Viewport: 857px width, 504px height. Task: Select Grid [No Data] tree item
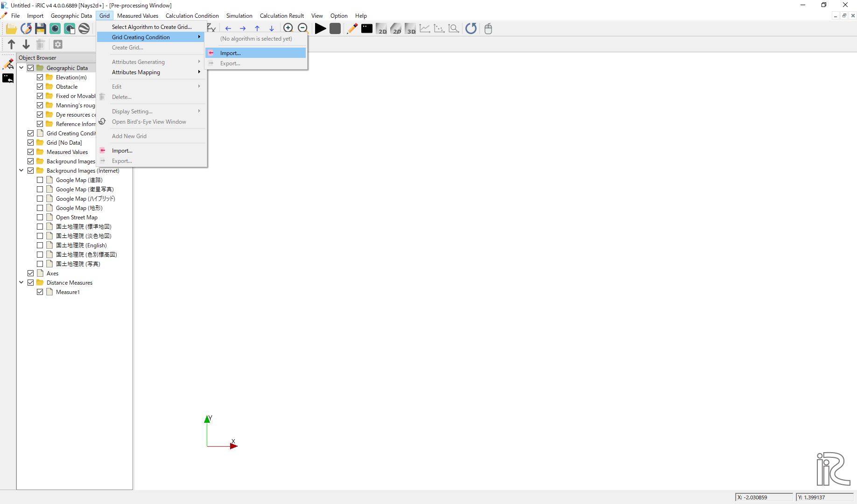(x=64, y=143)
